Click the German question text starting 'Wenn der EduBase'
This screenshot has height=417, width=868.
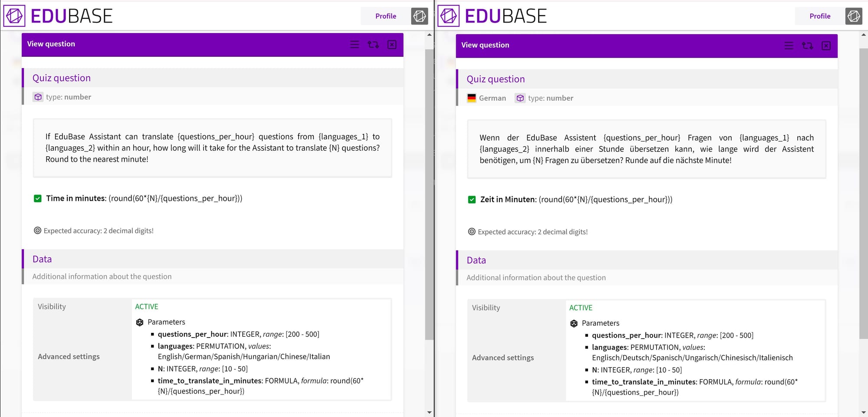(x=647, y=149)
